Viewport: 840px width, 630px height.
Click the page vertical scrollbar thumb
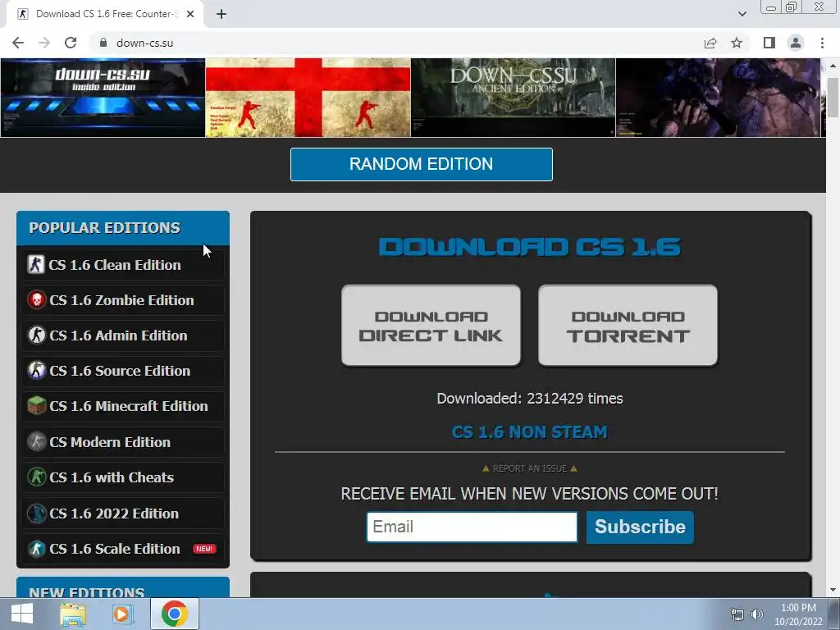pos(833,97)
